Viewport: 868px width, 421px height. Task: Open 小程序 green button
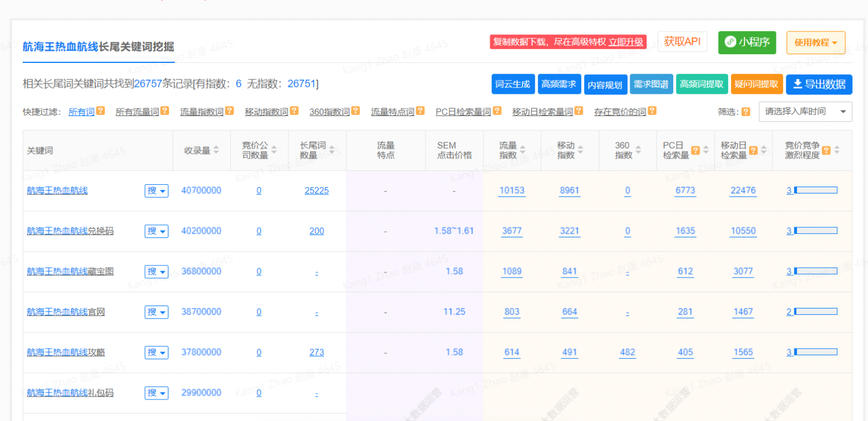[x=747, y=43]
